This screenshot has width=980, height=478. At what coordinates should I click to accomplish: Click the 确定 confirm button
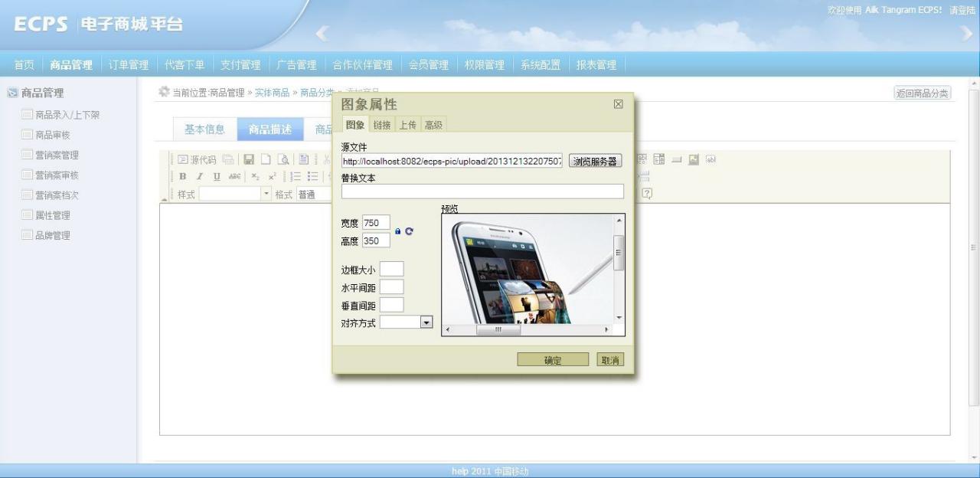[553, 360]
